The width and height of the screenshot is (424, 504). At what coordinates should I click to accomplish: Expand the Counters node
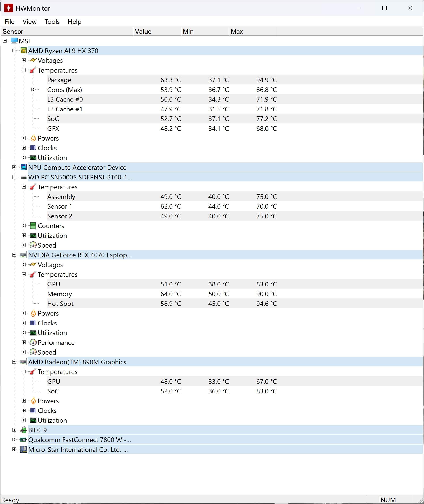pos(24,226)
